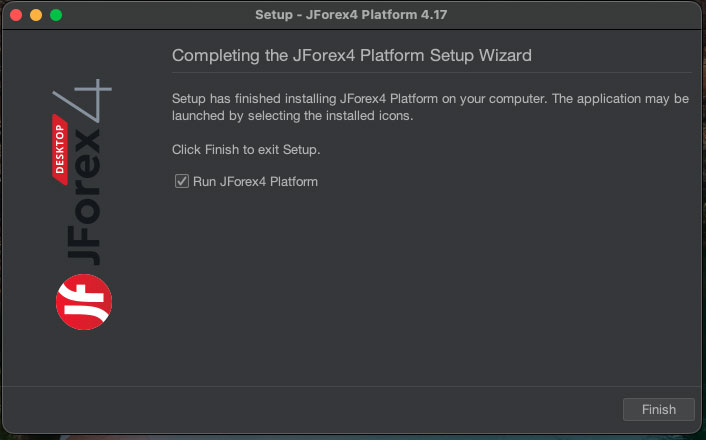The width and height of the screenshot is (706, 440).
Task: Click the "Completing the JForex4 Platform Setup Wizard" heading
Action: (x=352, y=55)
